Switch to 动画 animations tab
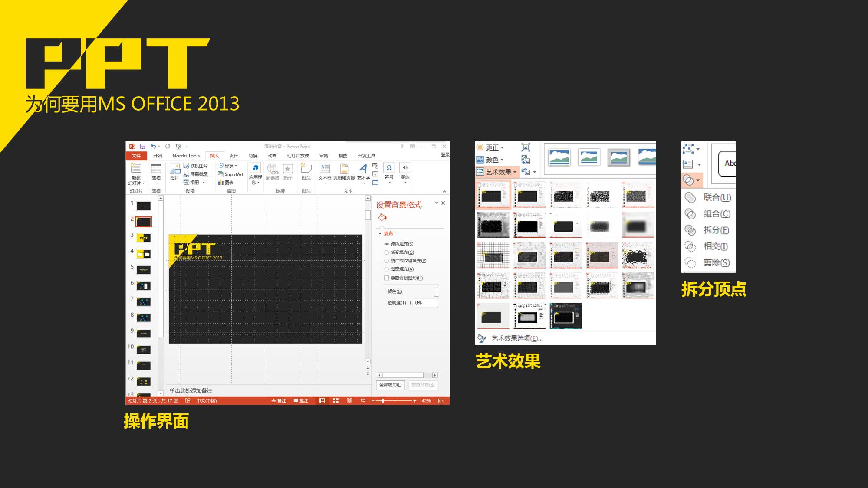 point(272,156)
